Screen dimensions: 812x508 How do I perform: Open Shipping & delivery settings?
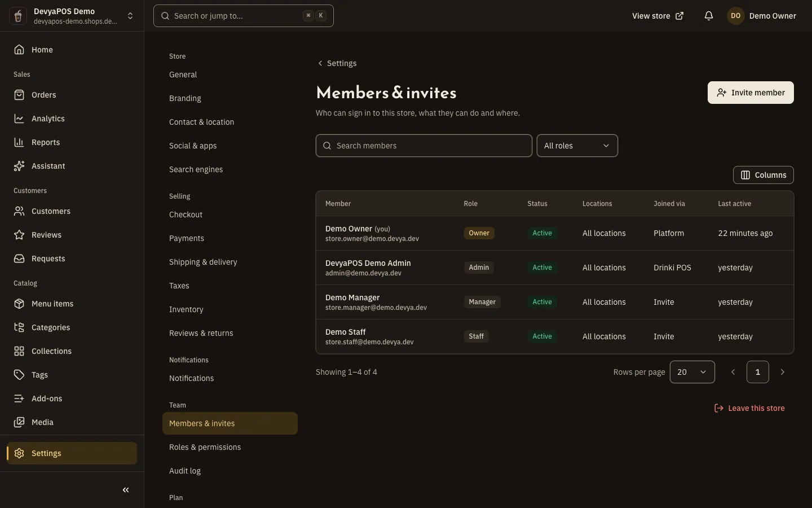pyautogui.click(x=230, y=262)
